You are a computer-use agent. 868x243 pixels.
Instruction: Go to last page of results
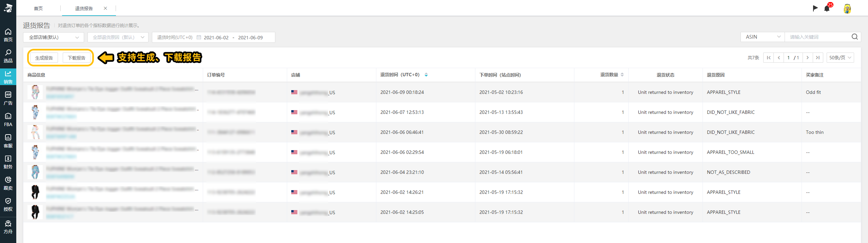coord(818,58)
